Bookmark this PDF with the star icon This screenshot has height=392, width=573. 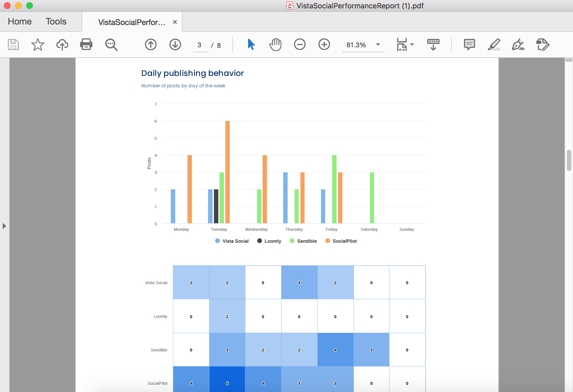pos(38,44)
